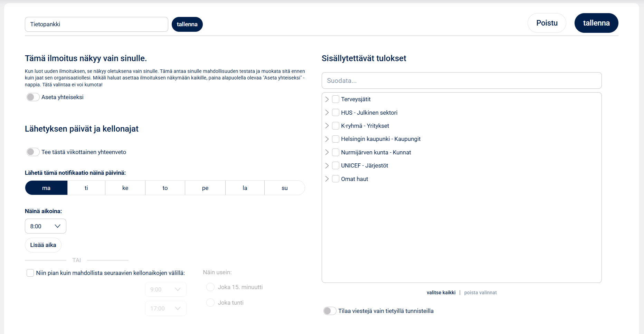
Task: Toggle the Aseta yhteiseksi switch
Action: (33, 97)
